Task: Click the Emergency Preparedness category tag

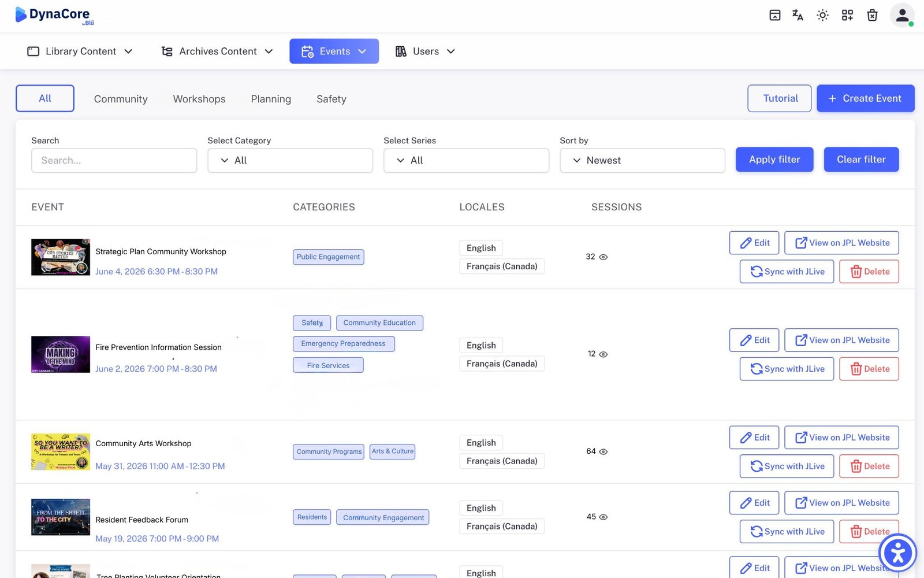Action: click(x=344, y=344)
